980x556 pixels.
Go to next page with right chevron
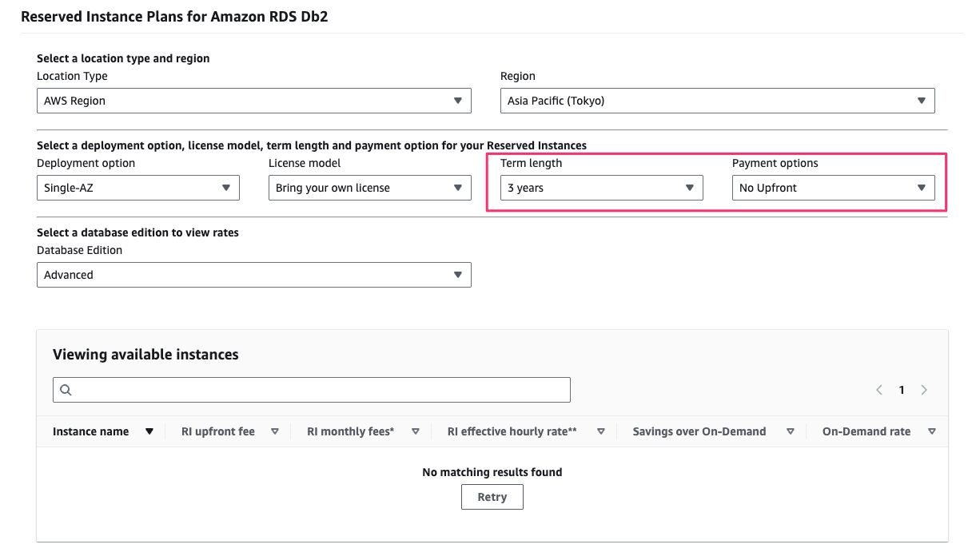[924, 390]
